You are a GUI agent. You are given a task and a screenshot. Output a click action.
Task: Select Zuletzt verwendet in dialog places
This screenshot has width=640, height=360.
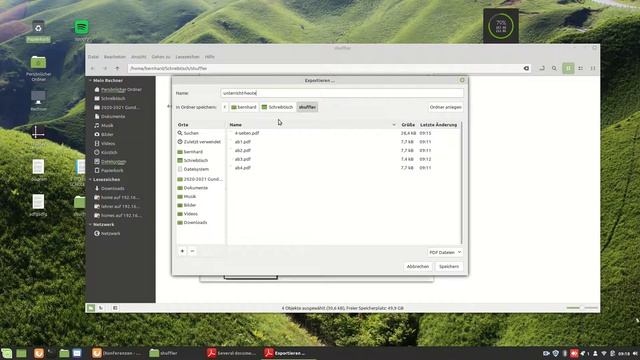200,142
